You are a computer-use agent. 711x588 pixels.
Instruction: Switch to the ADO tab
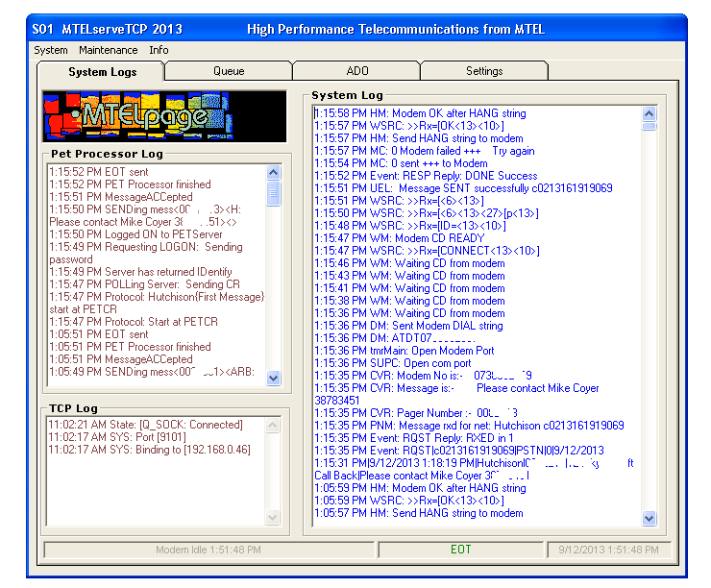click(x=357, y=71)
